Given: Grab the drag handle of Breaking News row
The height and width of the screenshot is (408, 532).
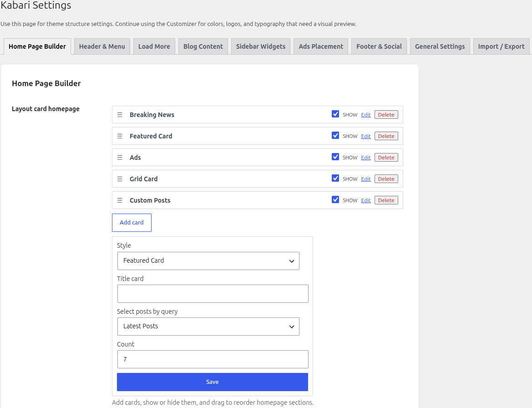Looking at the screenshot, I should (120, 115).
